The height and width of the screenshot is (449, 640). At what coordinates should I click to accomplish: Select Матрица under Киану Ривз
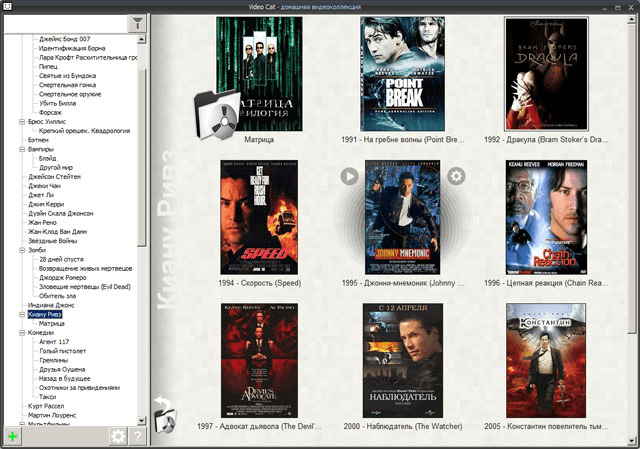pos(51,324)
